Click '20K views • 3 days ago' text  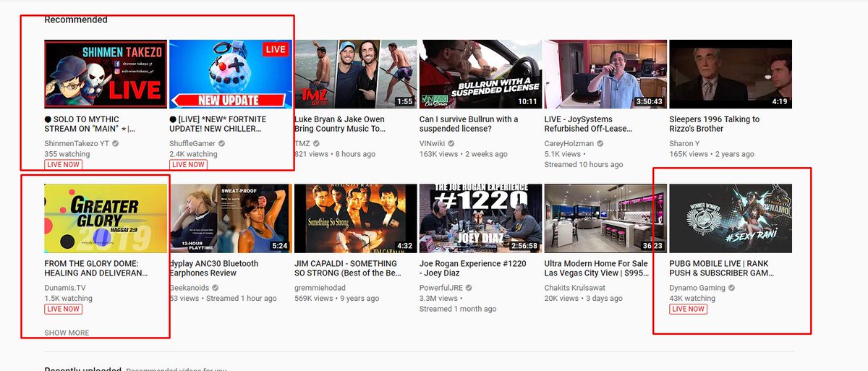585,298
